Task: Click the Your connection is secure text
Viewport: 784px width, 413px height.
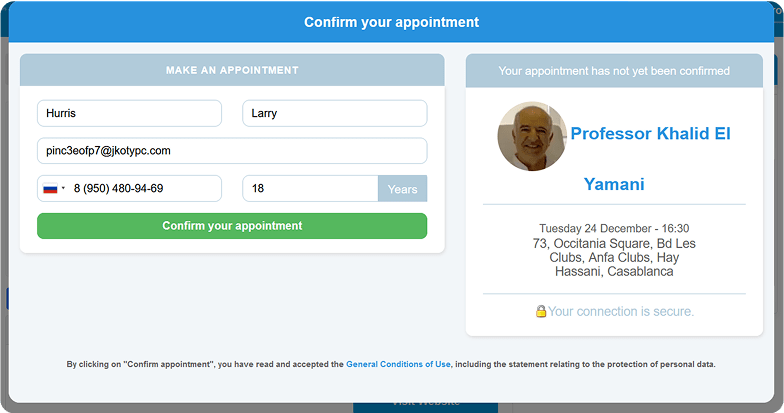Action: 620,312
